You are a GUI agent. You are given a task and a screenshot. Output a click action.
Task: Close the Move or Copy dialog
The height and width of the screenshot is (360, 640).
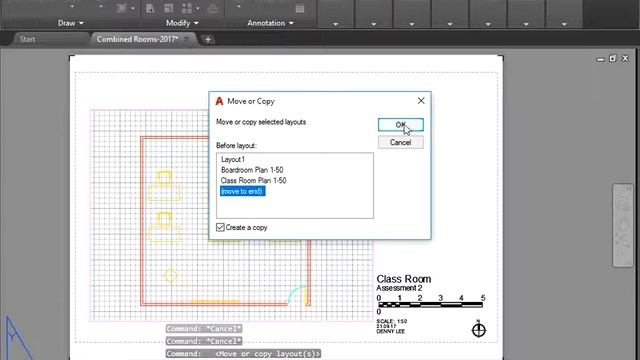(421, 101)
